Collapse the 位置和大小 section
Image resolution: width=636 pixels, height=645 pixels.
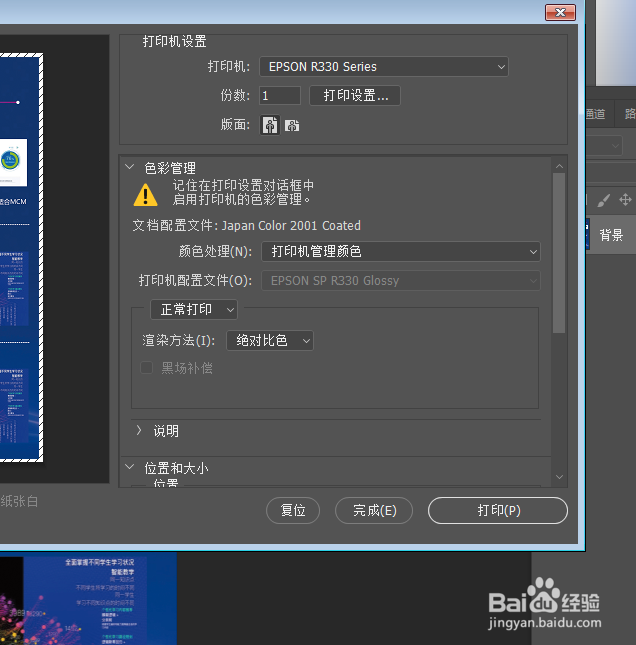[x=130, y=467]
